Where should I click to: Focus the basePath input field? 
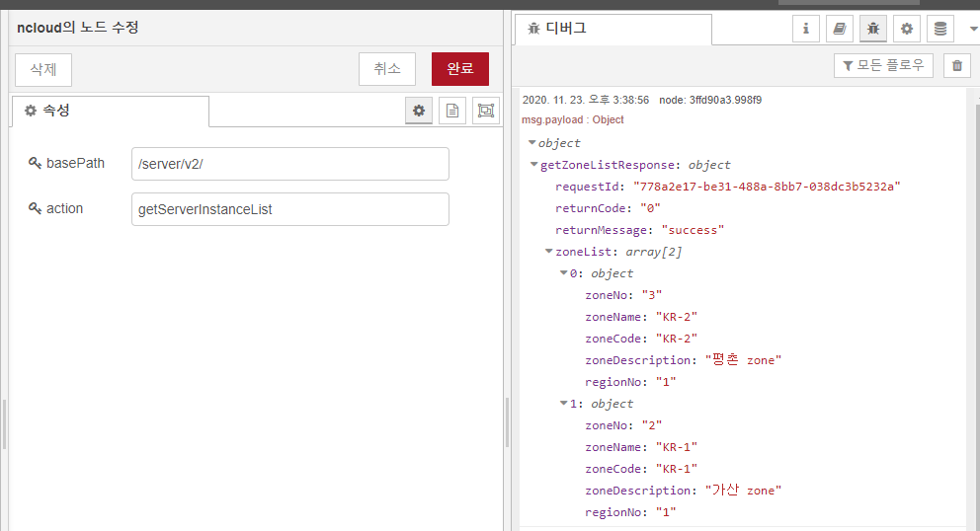[290, 164]
